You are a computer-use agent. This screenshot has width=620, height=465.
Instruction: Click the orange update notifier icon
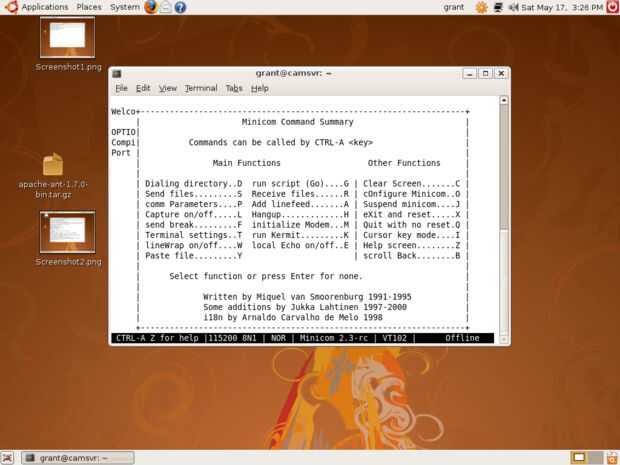(x=481, y=7)
